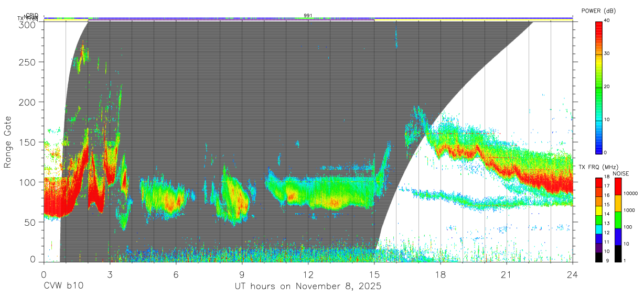Pick the black 9-10 MHz frequency swatch
This screenshot has width=644, height=297.
coord(599,257)
